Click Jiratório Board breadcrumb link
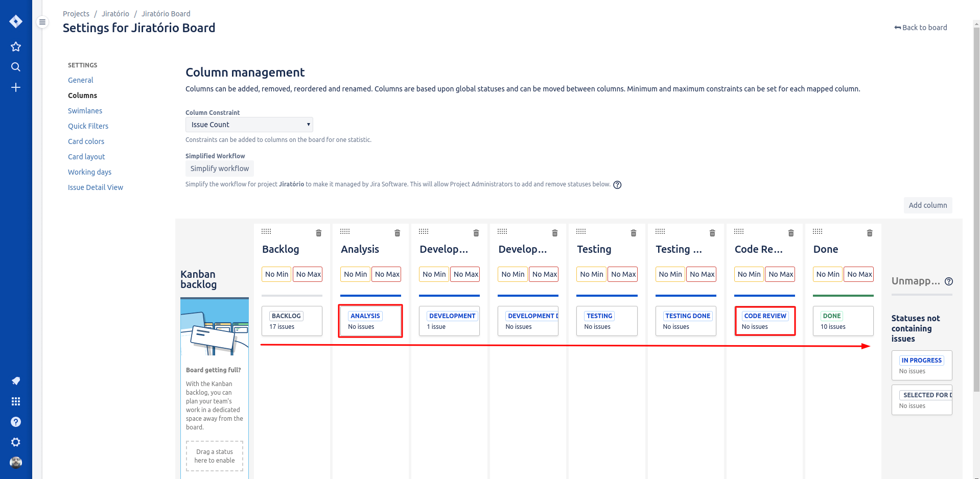 [x=166, y=14]
